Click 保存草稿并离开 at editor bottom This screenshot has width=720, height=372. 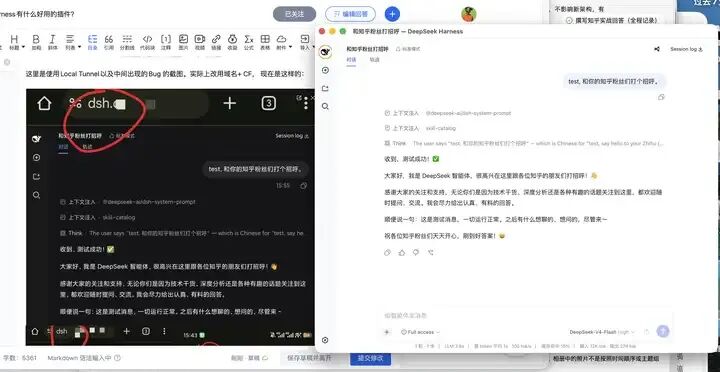click(309, 358)
